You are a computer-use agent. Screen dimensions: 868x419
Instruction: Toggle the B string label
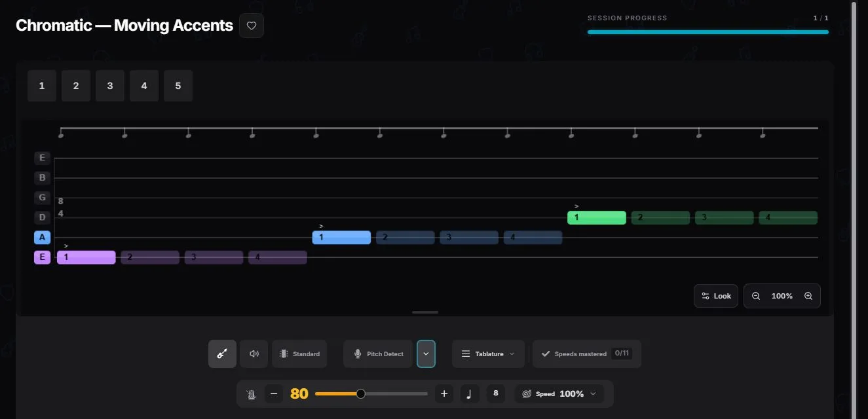click(42, 177)
